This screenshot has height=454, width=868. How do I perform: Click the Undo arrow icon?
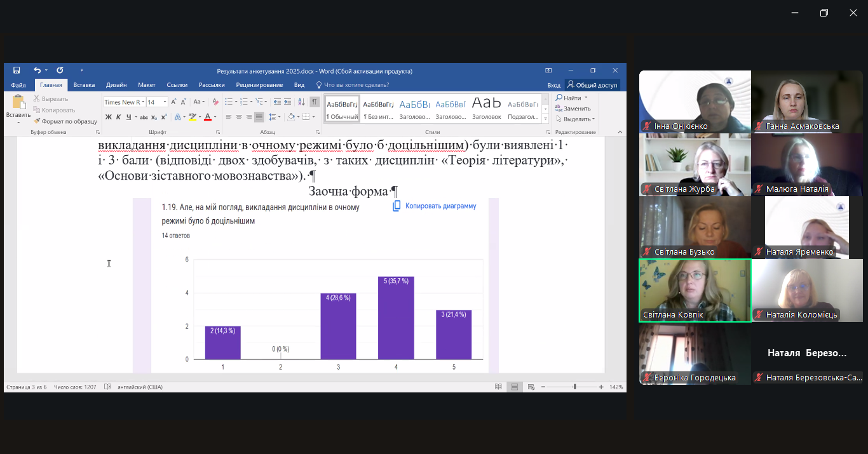(37, 70)
